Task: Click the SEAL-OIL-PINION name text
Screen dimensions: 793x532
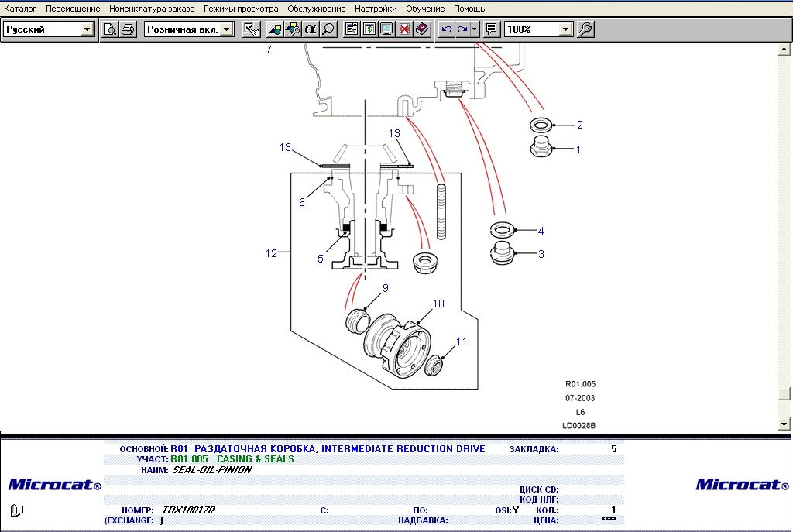Action: (212, 470)
